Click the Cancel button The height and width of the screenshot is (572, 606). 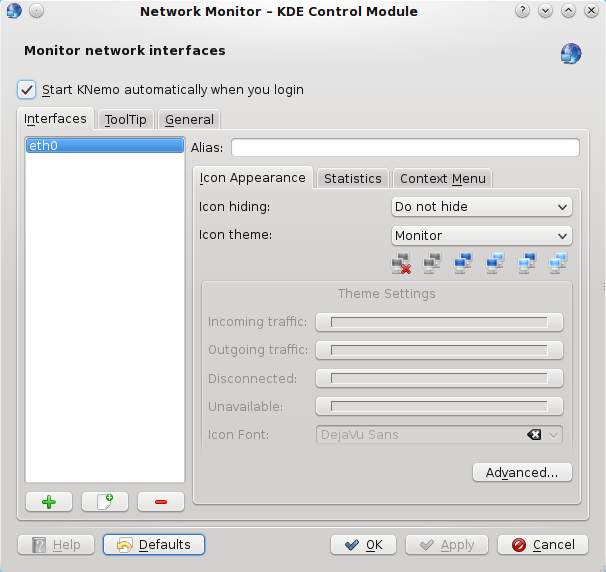543,545
